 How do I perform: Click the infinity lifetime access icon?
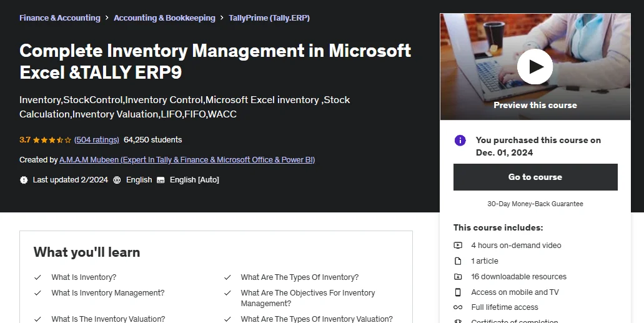click(x=458, y=307)
